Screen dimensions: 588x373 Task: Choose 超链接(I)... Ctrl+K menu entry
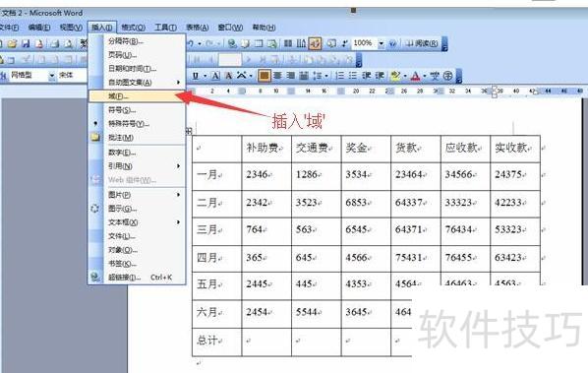pos(138,278)
